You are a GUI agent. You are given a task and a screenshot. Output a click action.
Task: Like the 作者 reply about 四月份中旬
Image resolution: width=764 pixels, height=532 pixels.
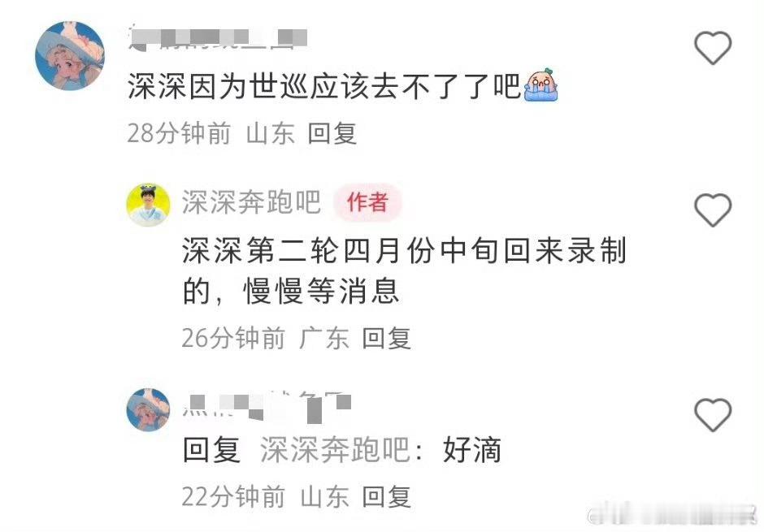pyautogui.click(x=712, y=210)
